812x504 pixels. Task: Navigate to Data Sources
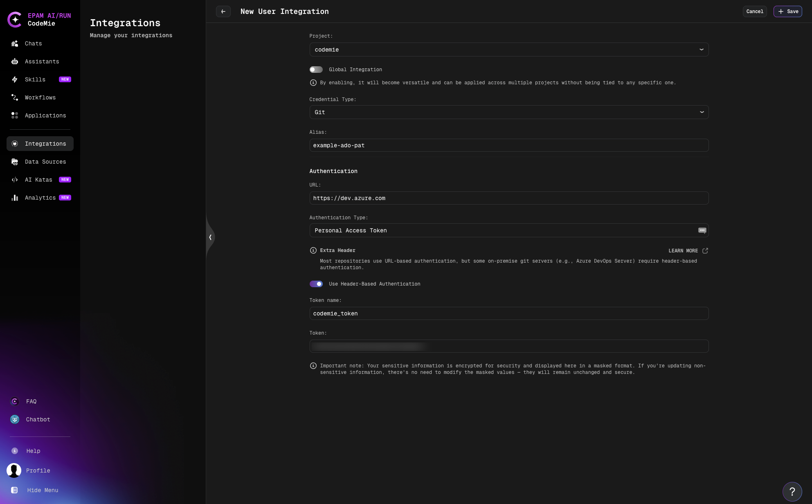click(45, 162)
